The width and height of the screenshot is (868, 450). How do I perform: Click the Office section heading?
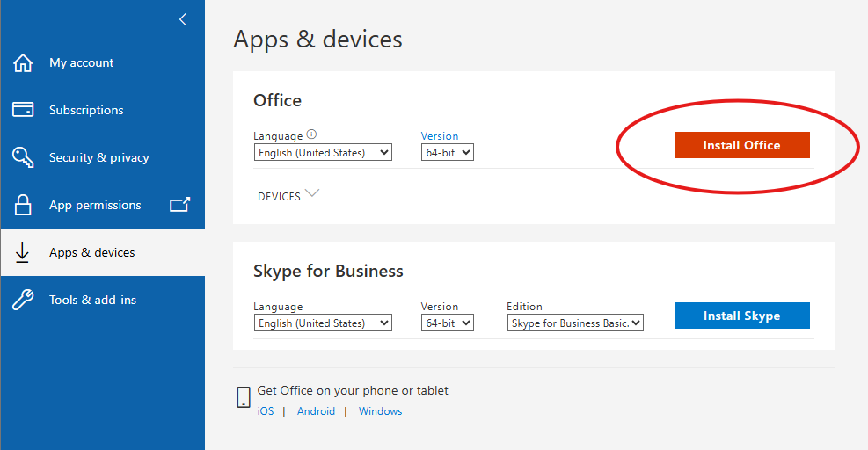pos(277,100)
